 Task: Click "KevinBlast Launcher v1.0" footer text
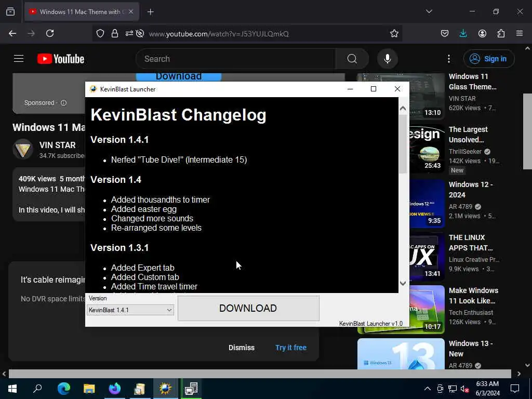pos(371,323)
